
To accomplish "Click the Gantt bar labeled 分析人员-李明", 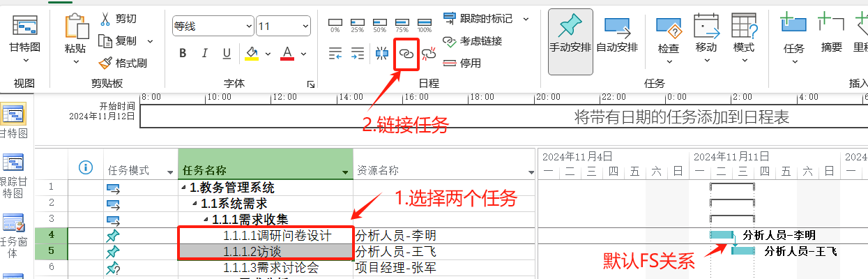I will coord(722,235).
